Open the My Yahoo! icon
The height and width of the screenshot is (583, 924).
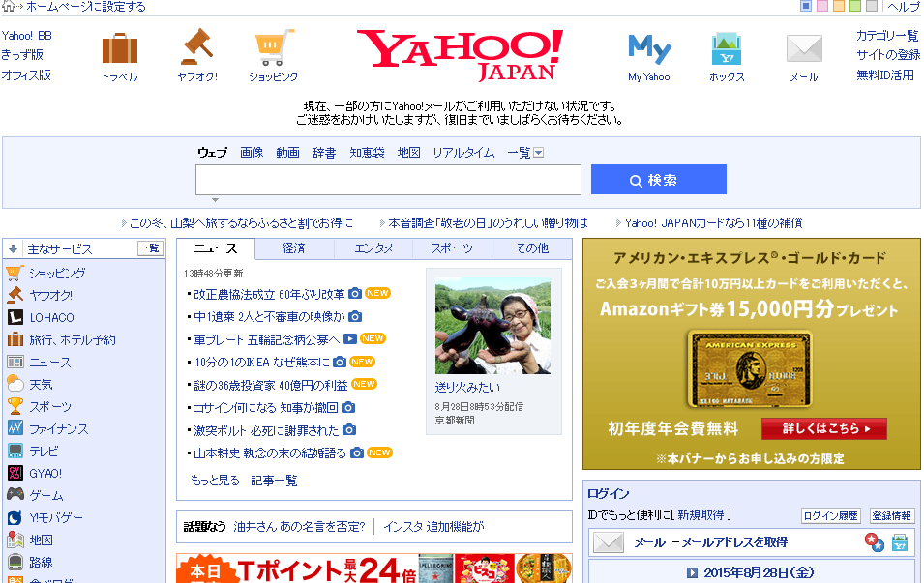[649, 49]
